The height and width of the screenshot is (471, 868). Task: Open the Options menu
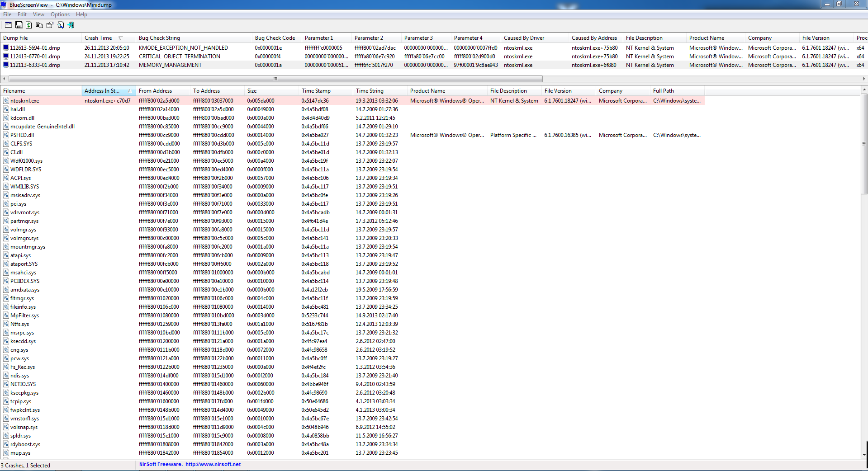(60, 14)
